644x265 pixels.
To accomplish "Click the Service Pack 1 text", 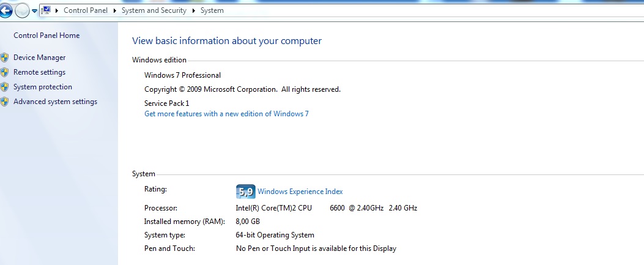I will pos(167,103).
